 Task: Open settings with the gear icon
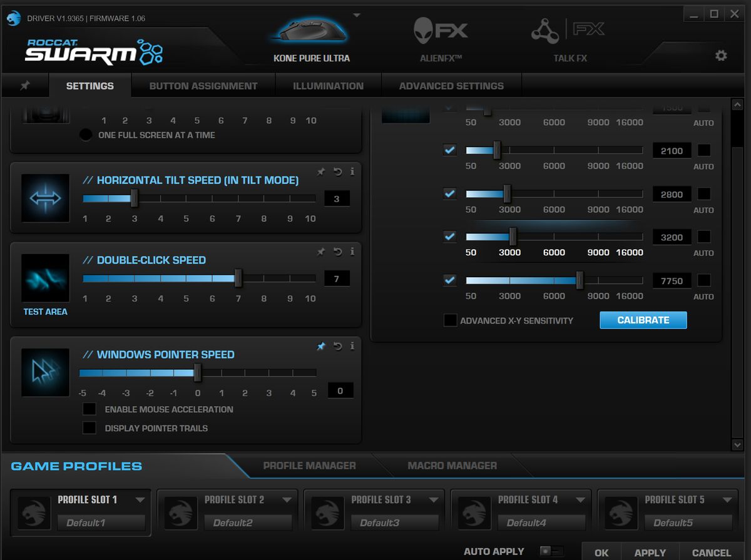point(721,56)
